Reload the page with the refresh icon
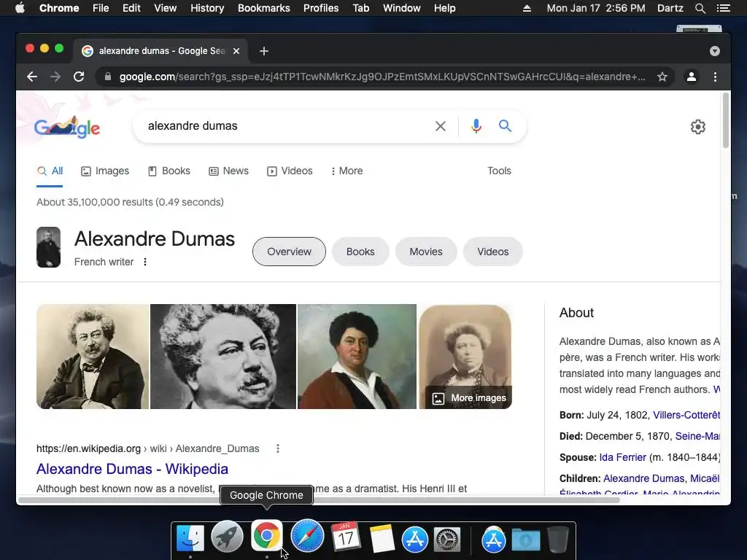 pos(79,77)
